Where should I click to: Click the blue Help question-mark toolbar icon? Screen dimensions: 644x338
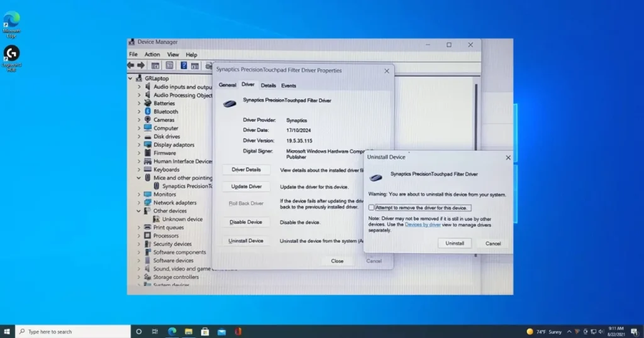[184, 65]
